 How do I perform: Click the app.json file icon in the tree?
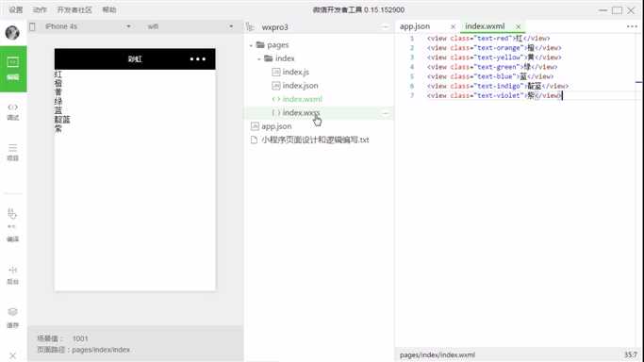[x=255, y=126]
